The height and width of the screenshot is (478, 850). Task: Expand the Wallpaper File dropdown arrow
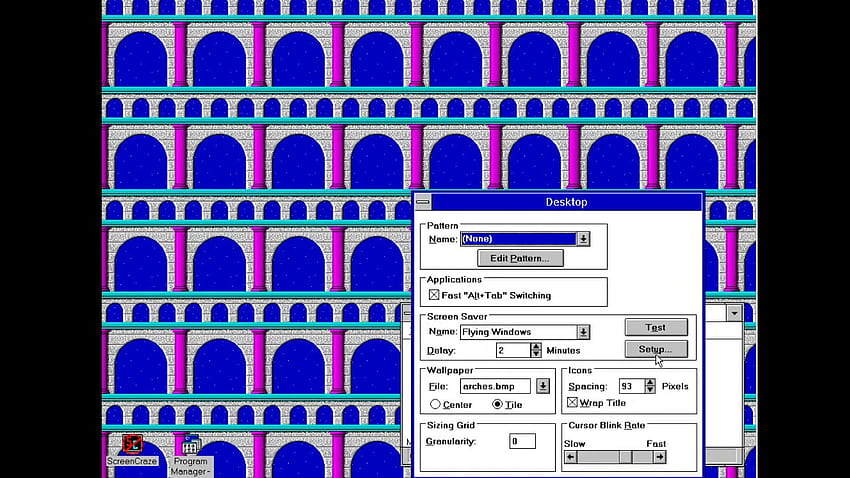coord(543,386)
